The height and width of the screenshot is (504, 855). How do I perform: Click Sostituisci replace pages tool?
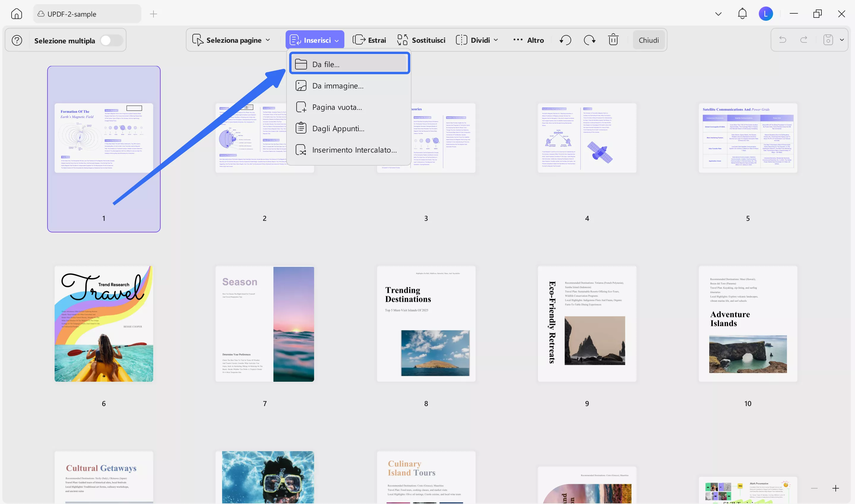pyautogui.click(x=421, y=40)
